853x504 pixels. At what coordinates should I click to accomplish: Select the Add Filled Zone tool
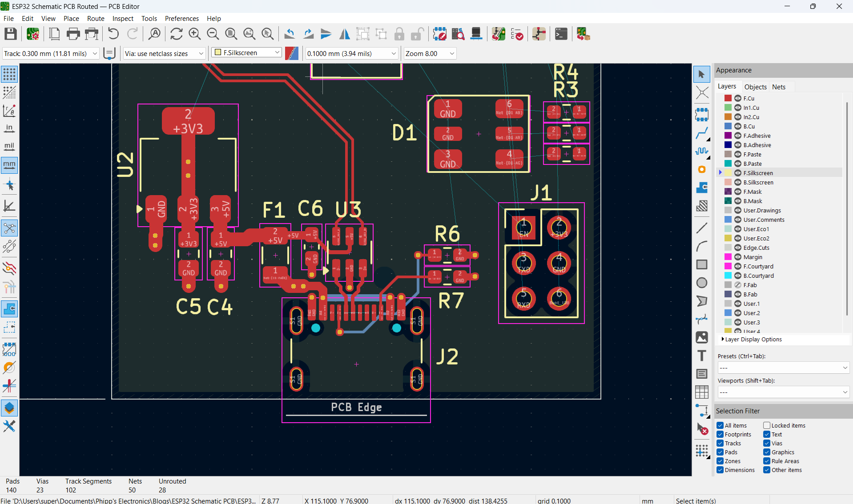[701, 188]
